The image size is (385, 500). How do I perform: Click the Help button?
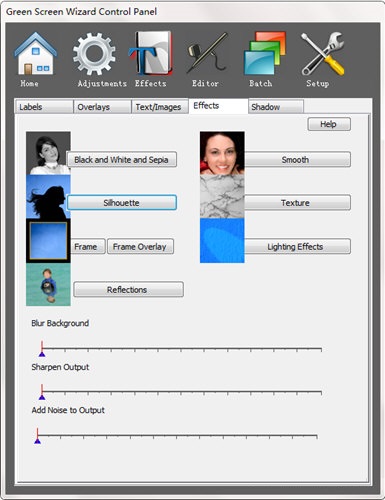coord(329,124)
